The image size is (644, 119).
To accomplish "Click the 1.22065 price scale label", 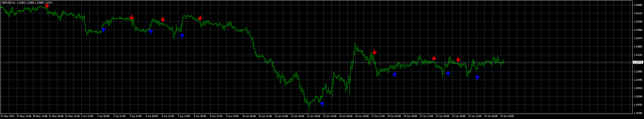I will [x=638, y=72].
